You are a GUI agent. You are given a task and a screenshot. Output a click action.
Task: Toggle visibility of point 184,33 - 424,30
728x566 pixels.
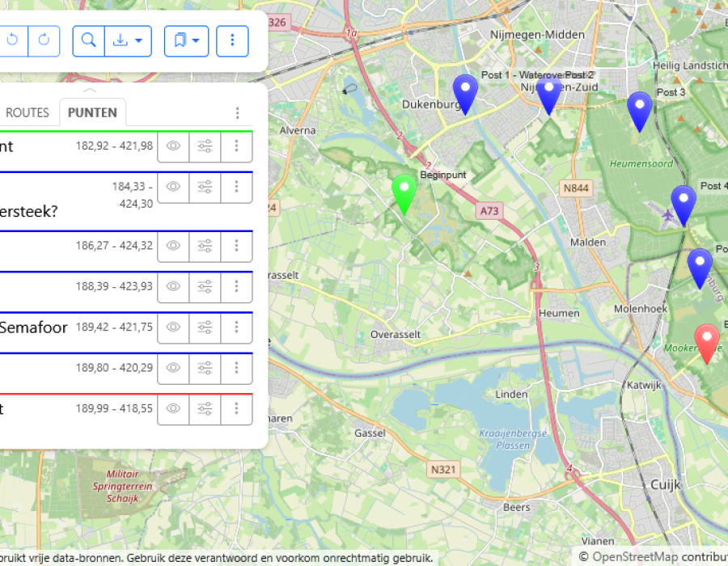click(x=173, y=187)
